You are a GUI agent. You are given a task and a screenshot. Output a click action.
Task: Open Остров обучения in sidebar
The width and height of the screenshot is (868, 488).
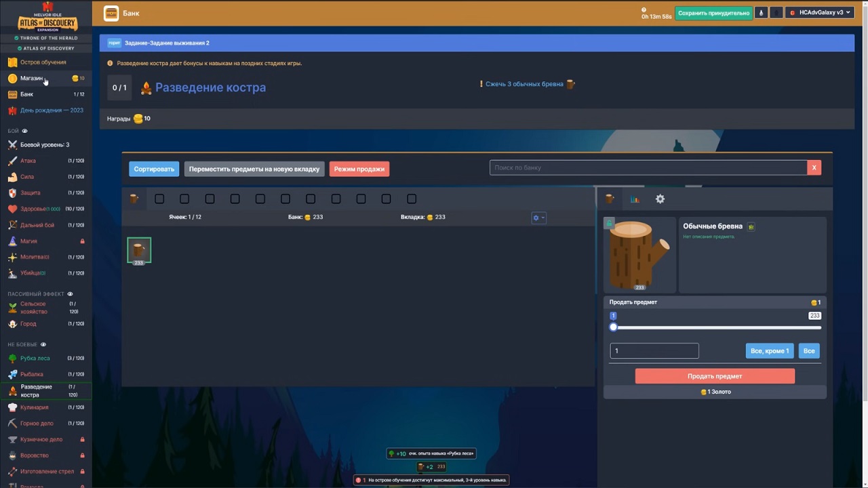tap(43, 62)
